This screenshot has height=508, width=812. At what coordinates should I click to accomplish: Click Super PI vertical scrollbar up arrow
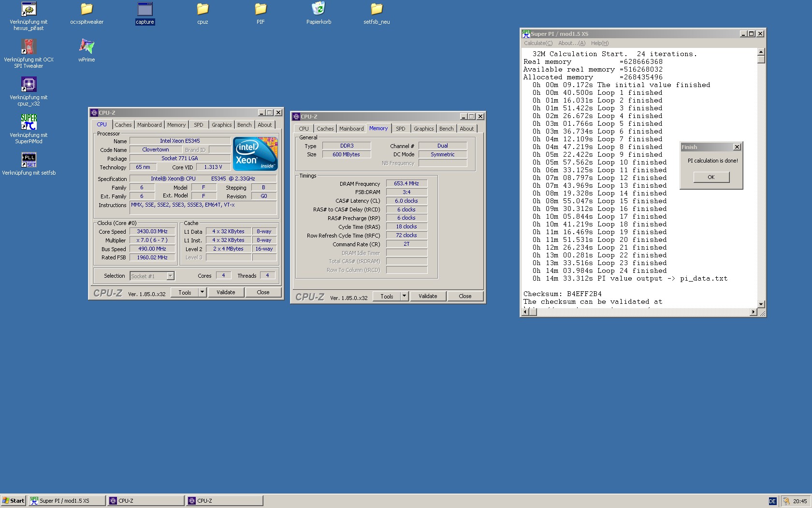tap(761, 52)
